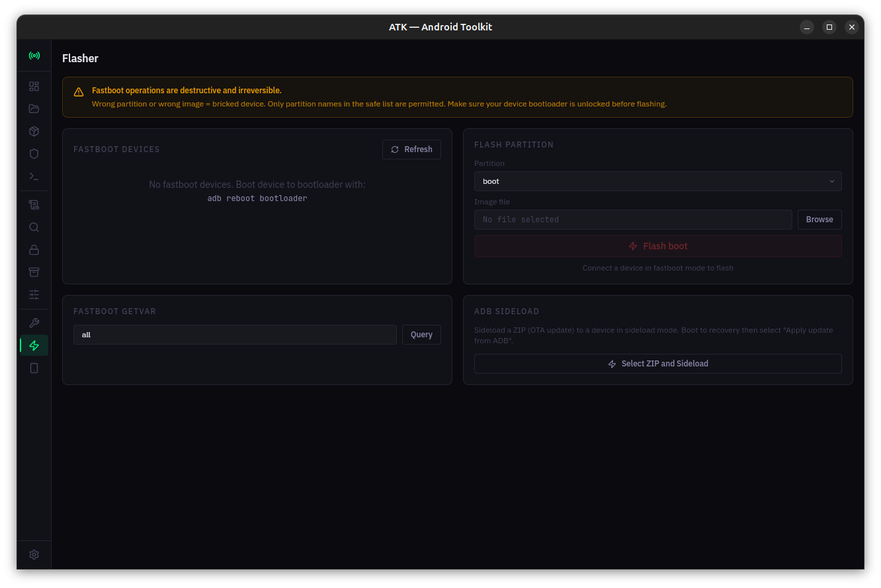This screenshot has height=588, width=881.
Task: Open the magnifier search icon in sidebar
Action: click(34, 228)
